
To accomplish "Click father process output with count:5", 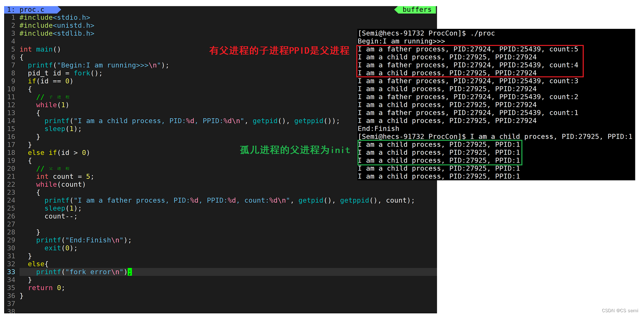I will 468,49.
